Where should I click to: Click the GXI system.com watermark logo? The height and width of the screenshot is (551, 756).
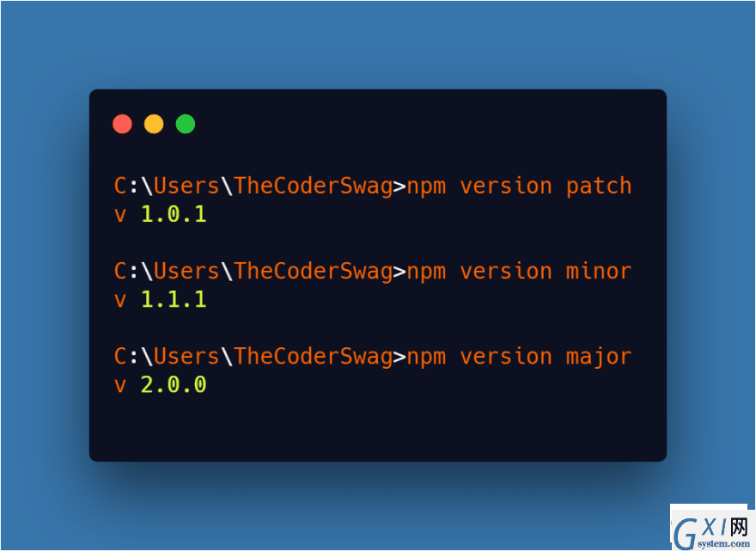(712, 527)
